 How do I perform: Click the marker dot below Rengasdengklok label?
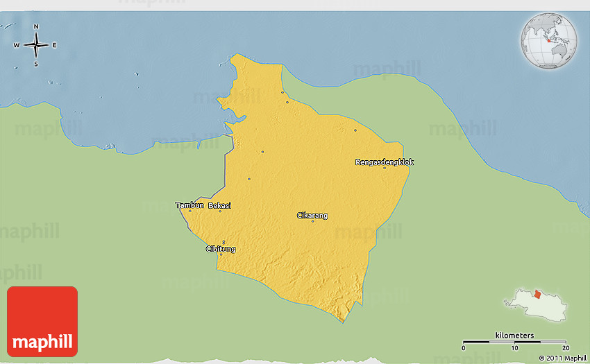(x=385, y=168)
